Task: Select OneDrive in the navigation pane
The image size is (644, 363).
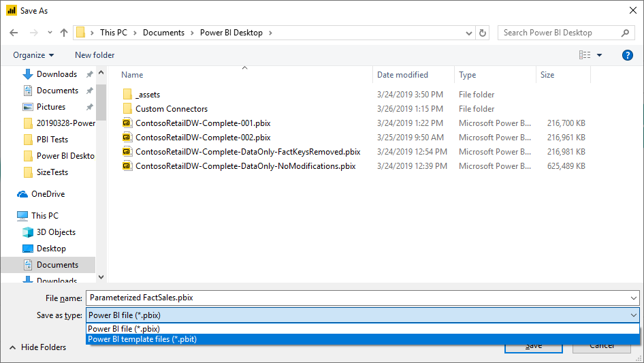Action: tap(48, 194)
